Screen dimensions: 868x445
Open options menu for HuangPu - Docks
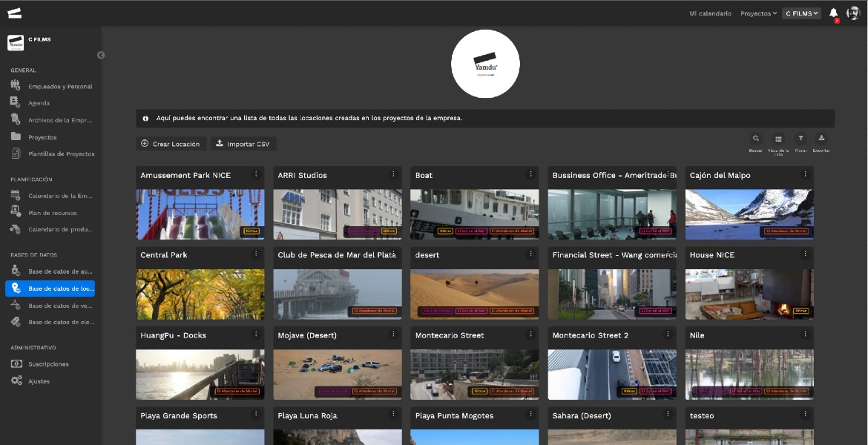coord(256,334)
